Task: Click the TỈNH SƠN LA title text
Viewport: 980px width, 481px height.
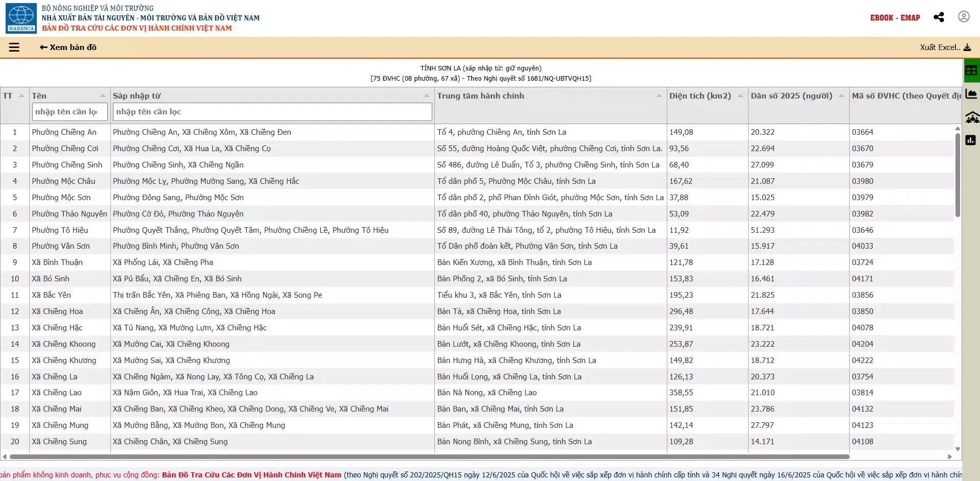Action: 481,68
